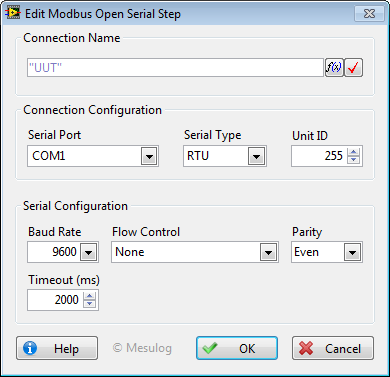Click the Baud Rate 9600 value field
This screenshot has width=390, height=377.
click(x=54, y=252)
